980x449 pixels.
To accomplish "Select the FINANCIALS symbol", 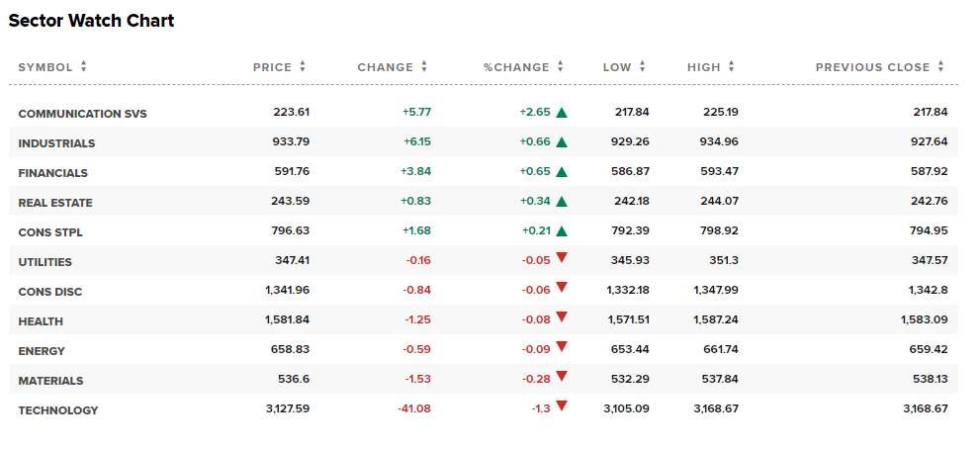I will click(x=52, y=173).
